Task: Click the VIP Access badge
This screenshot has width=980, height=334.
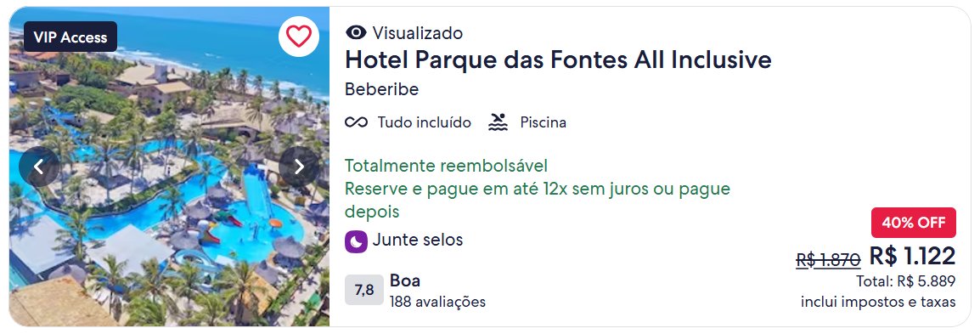Action: [70, 37]
